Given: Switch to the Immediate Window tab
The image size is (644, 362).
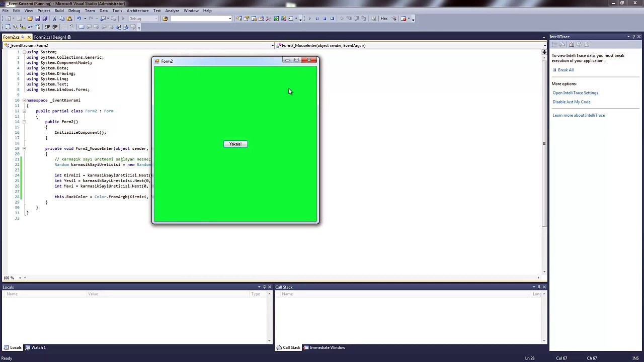Looking at the screenshot, I should tap(324, 347).
